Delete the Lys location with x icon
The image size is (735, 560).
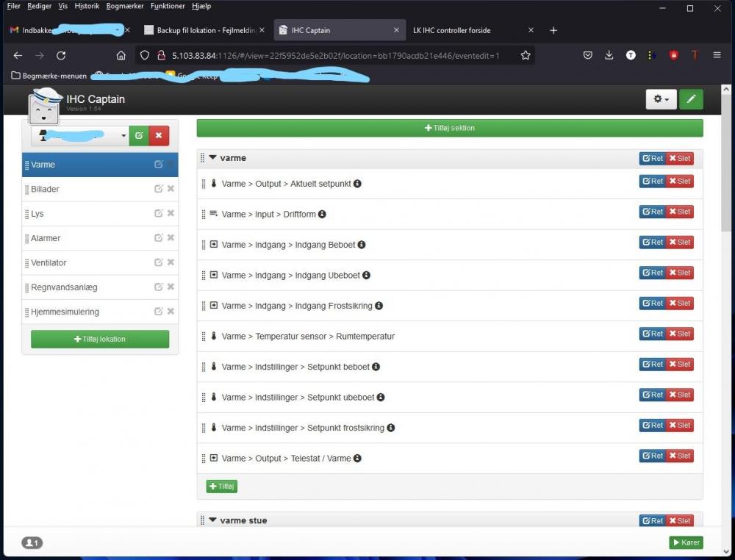(171, 214)
